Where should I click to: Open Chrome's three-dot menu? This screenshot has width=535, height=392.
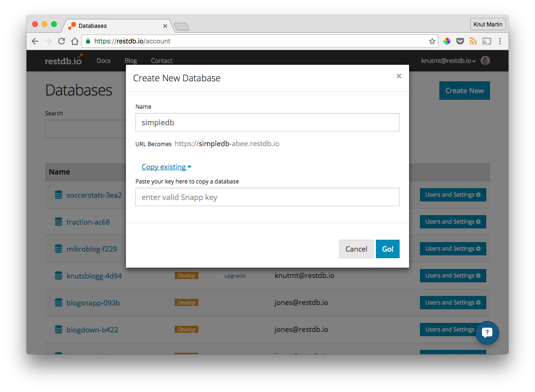pos(500,41)
